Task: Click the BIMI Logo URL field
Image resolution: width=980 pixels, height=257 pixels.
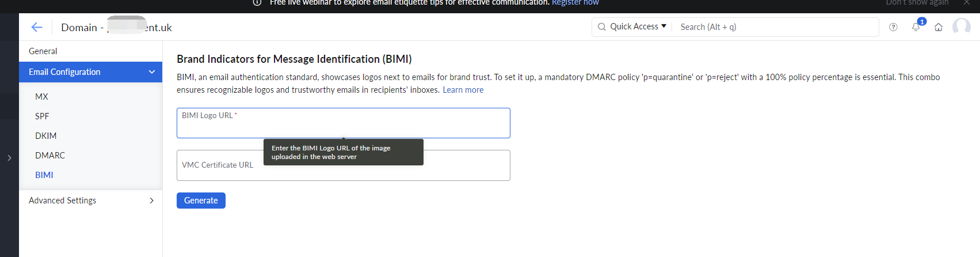Action: [x=344, y=123]
